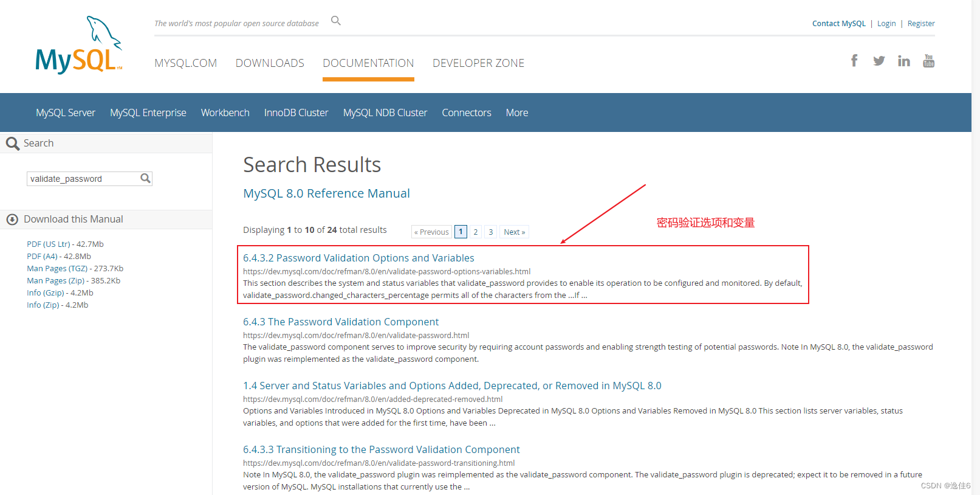The width and height of the screenshot is (980, 495).
Task: Click the Search Results page heading
Action: tap(312, 165)
